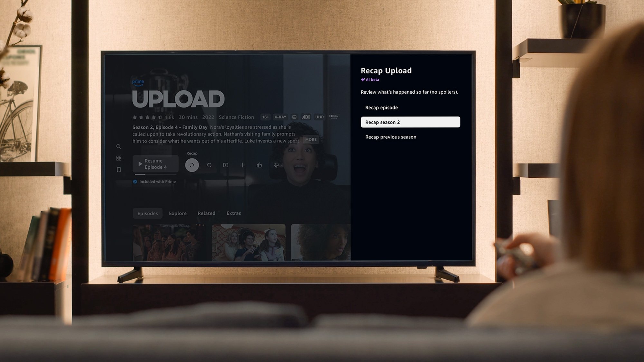The width and height of the screenshot is (644, 362).
Task: Click the download episode icon
Action: [x=226, y=164]
